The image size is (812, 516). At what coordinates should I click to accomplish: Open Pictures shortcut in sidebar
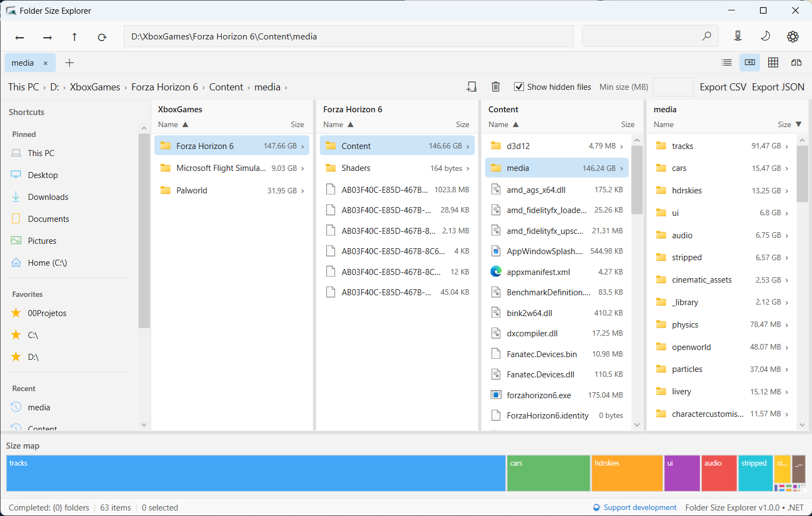(x=42, y=241)
